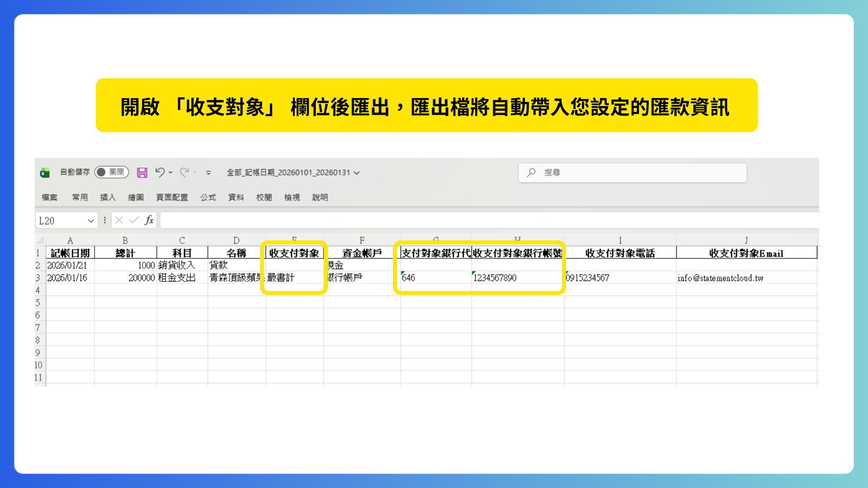The height and width of the screenshot is (488, 868).
Task: Expand the file name 全部_記帳日期 dropdown
Action: [357, 173]
